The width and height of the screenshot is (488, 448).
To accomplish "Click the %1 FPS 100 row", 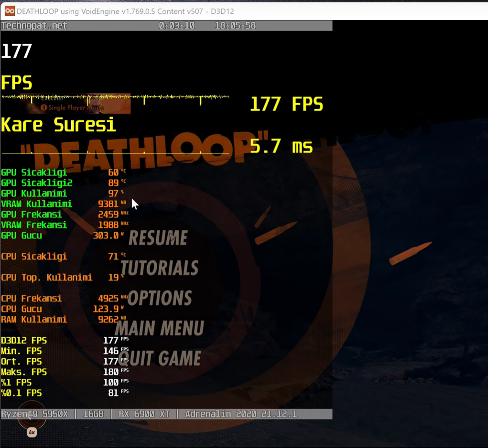I will 65,383.
